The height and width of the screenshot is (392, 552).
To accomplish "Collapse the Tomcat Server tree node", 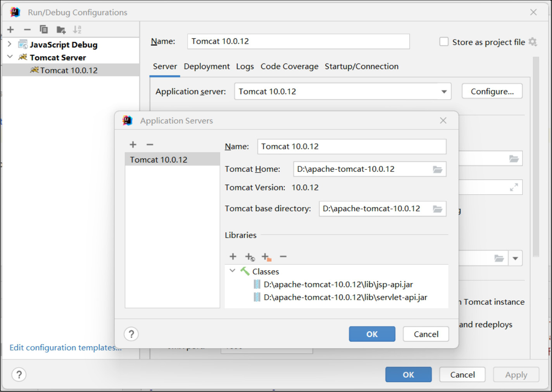I will [10, 57].
